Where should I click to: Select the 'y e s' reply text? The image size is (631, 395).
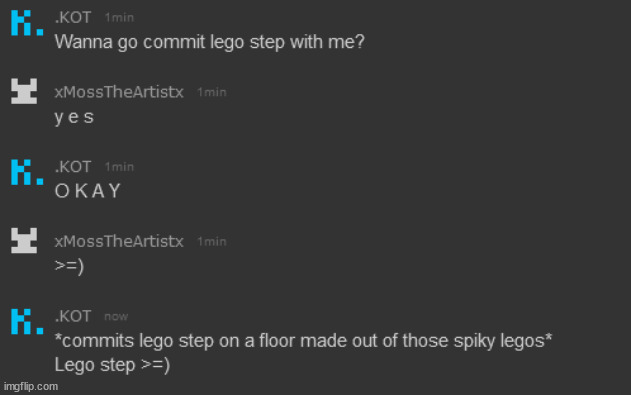74,117
